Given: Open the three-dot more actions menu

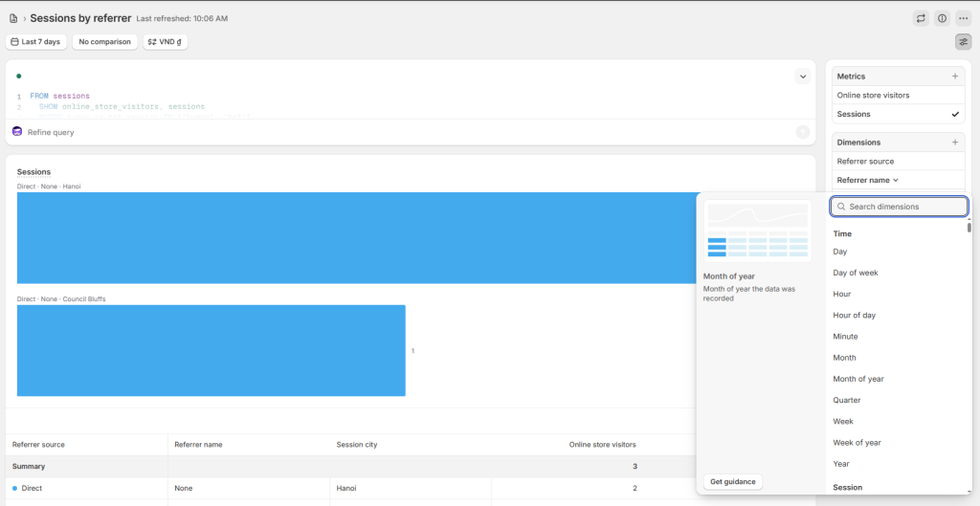Looking at the screenshot, I should click(963, 18).
